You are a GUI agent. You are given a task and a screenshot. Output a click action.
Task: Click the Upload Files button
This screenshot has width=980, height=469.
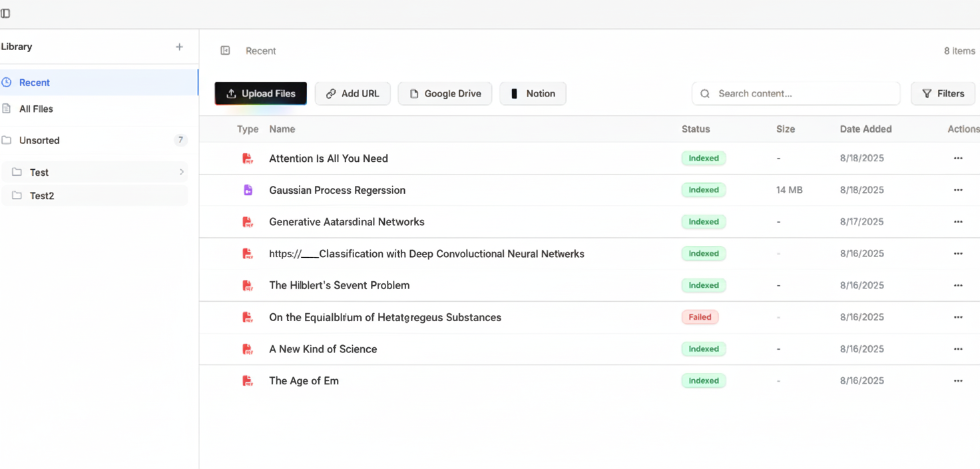tap(260, 94)
